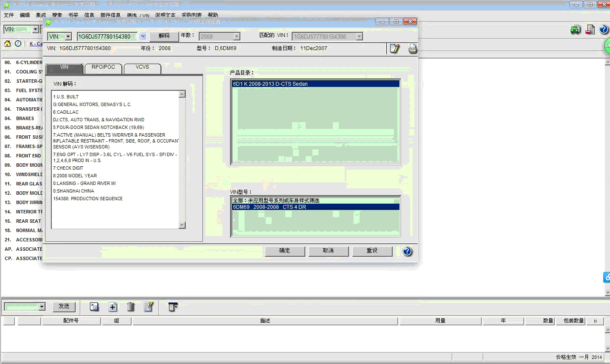Open the 集成 menu
This screenshot has width=610, height=364.
[41, 15]
